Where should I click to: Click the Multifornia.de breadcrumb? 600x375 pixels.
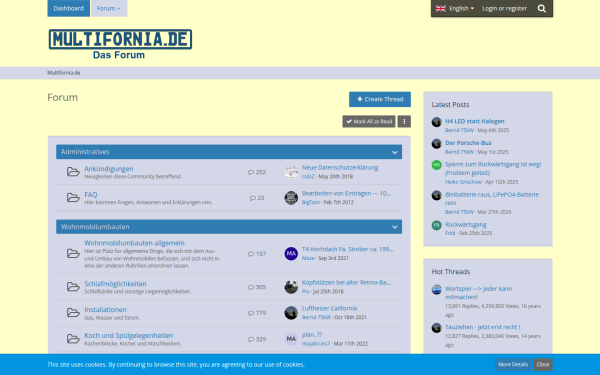[64, 73]
